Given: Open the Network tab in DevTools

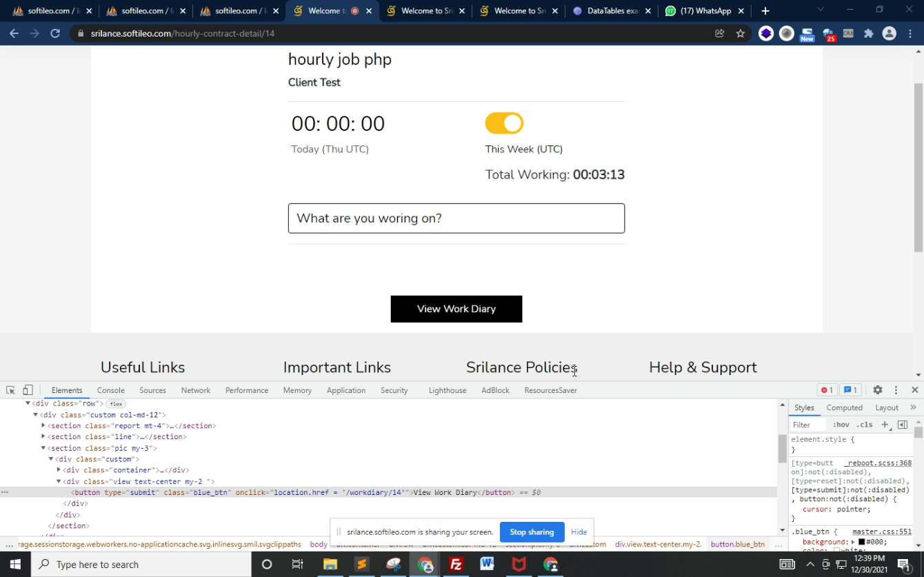Looking at the screenshot, I should [x=195, y=390].
